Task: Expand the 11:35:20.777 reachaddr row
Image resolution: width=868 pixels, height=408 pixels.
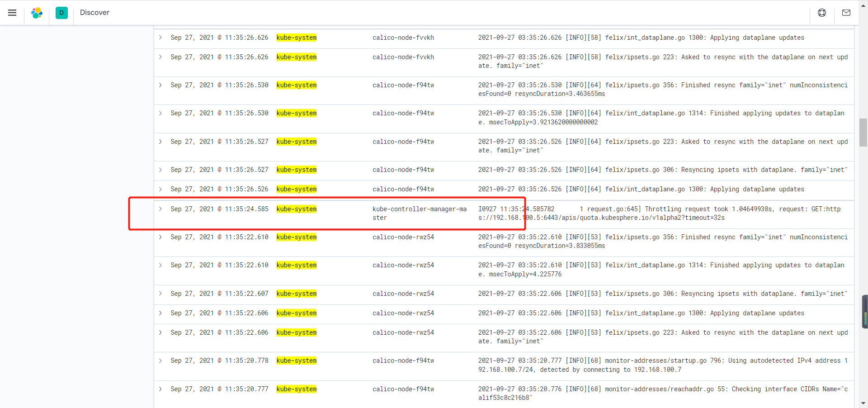Action: [x=160, y=389]
